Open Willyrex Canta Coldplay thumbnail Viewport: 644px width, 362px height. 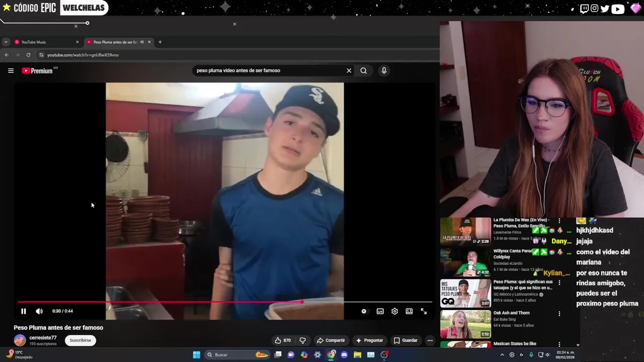(x=465, y=262)
